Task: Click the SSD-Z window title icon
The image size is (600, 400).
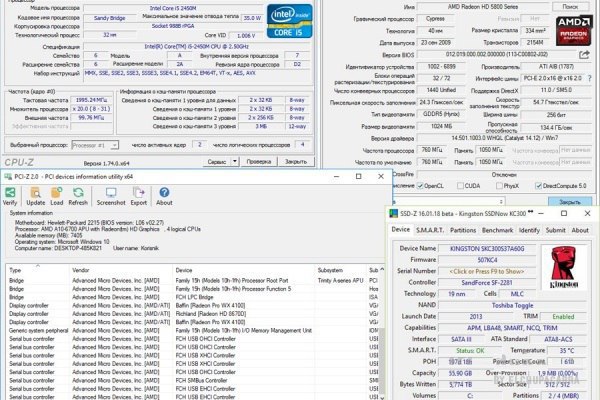Action: pyautogui.click(x=393, y=214)
